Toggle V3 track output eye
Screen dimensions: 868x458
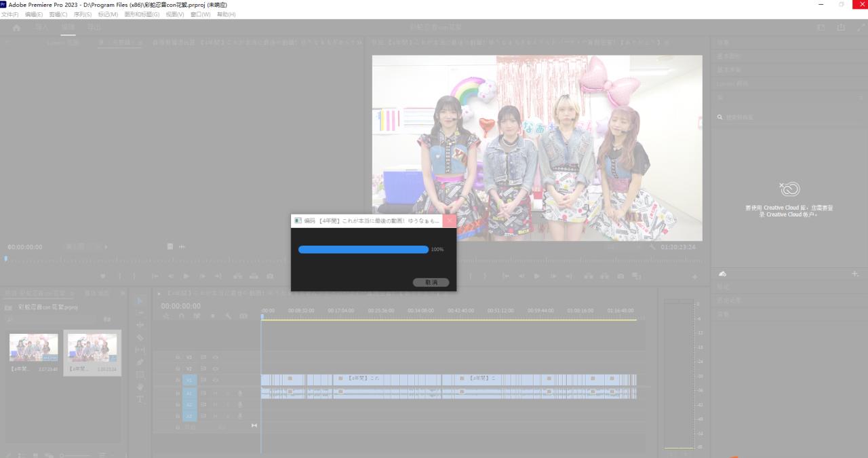pos(216,357)
